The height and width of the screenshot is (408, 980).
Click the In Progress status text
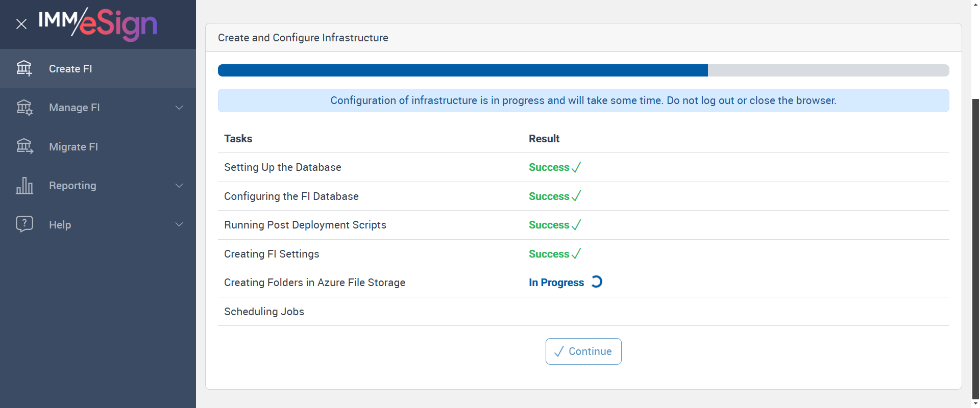click(x=556, y=283)
